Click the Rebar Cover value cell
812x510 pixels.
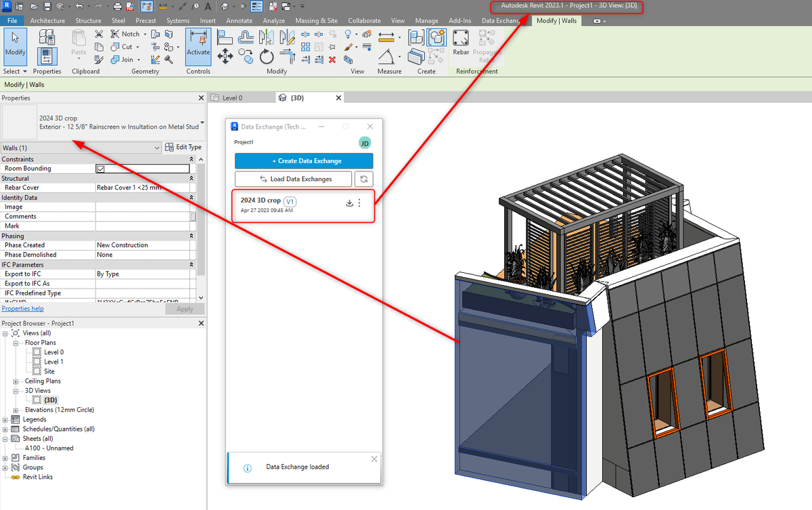(142, 188)
